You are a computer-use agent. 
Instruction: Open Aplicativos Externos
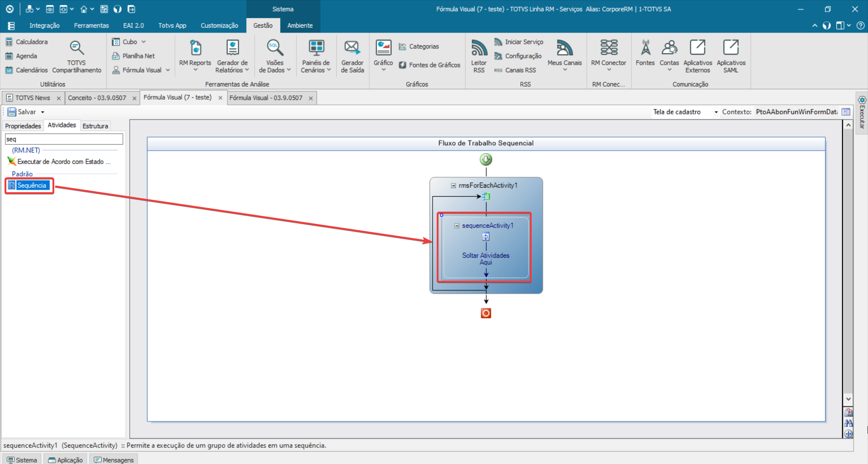click(698, 57)
